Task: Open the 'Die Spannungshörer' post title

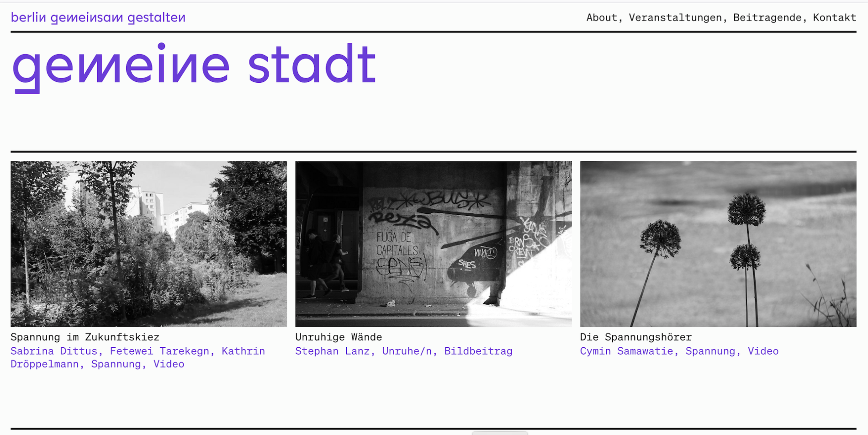Action: pyautogui.click(x=635, y=337)
